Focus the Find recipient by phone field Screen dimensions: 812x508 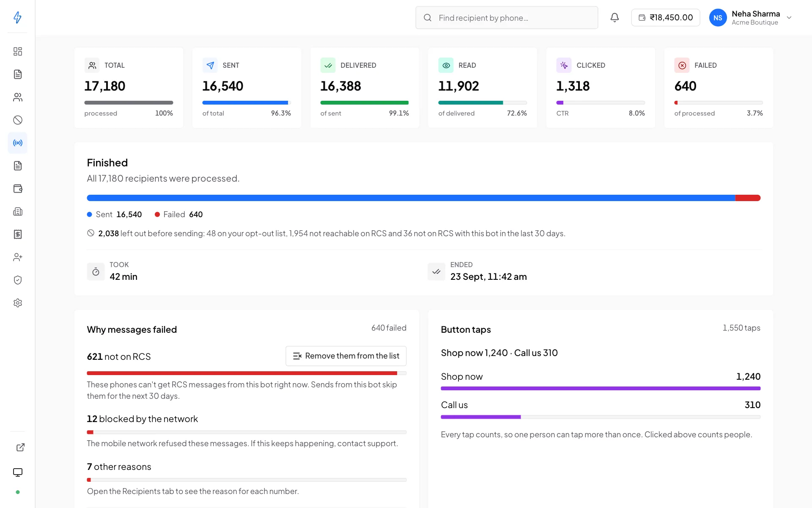tap(507, 18)
